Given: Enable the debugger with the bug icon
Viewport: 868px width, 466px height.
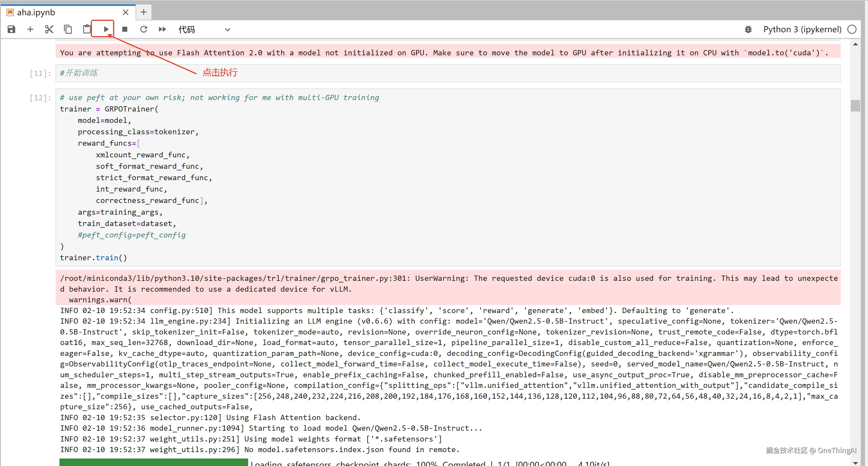Looking at the screenshot, I should [748, 29].
